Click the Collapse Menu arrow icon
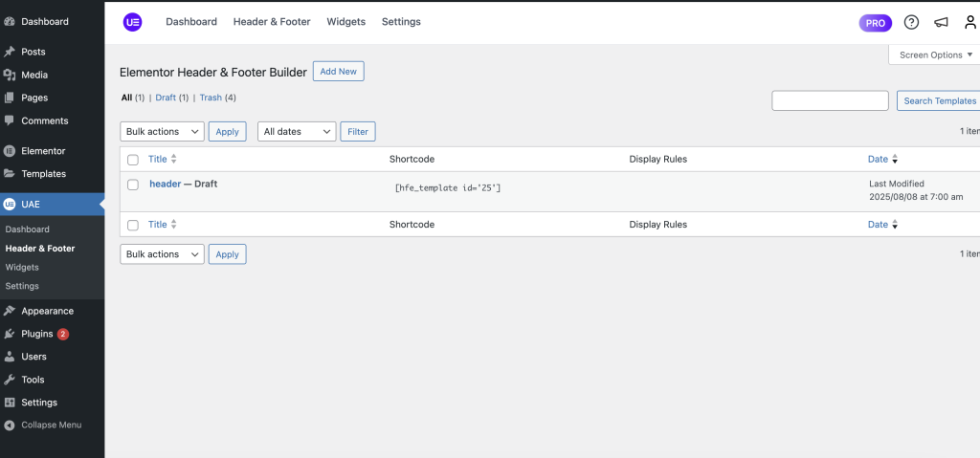Viewport: 980px width, 458px height. pyautogui.click(x=9, y=425)
